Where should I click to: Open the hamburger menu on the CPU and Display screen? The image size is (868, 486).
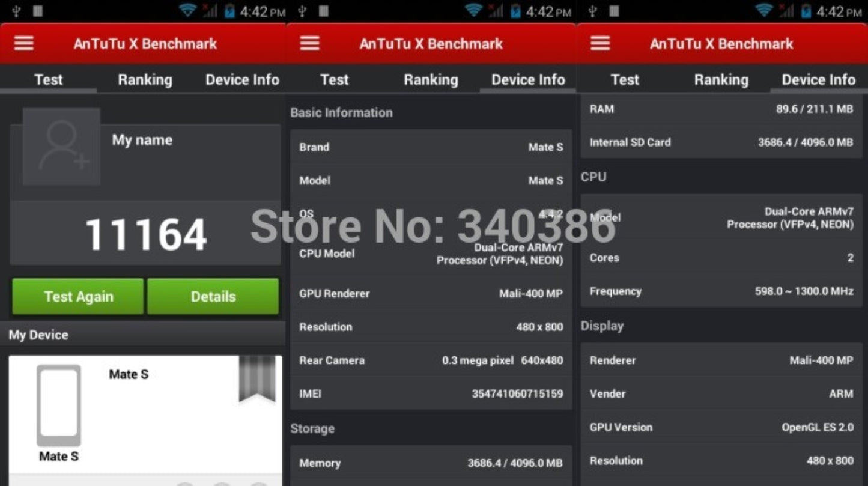point(600,43)
